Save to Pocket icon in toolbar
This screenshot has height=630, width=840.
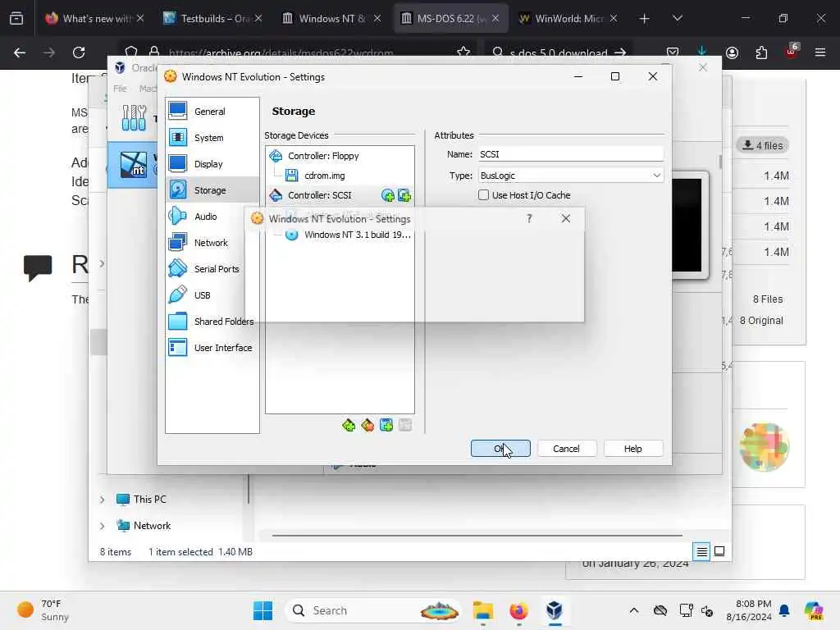point(673,52)
